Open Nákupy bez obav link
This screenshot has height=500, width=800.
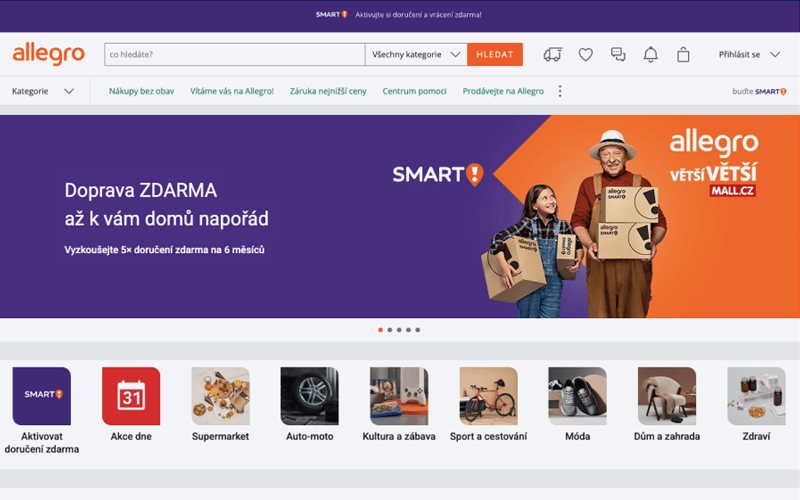click(x=141, y=91)
